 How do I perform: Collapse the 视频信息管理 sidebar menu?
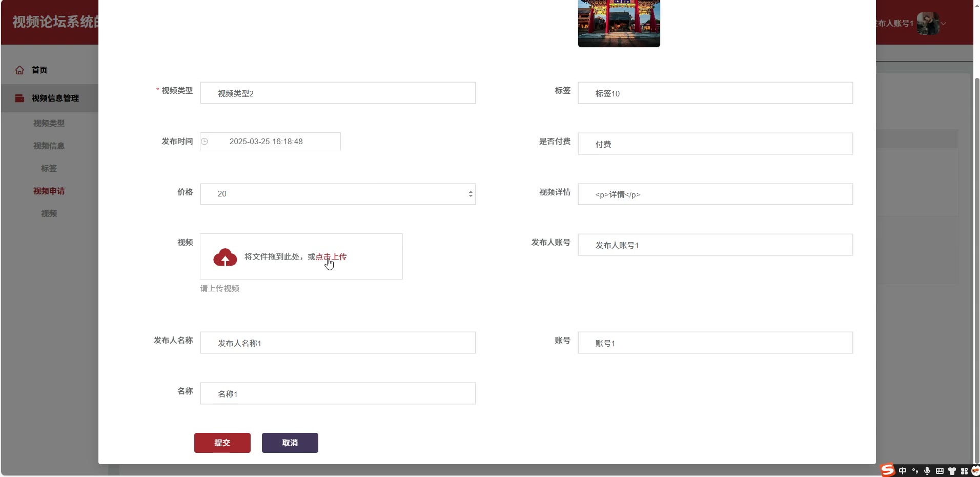50,98
